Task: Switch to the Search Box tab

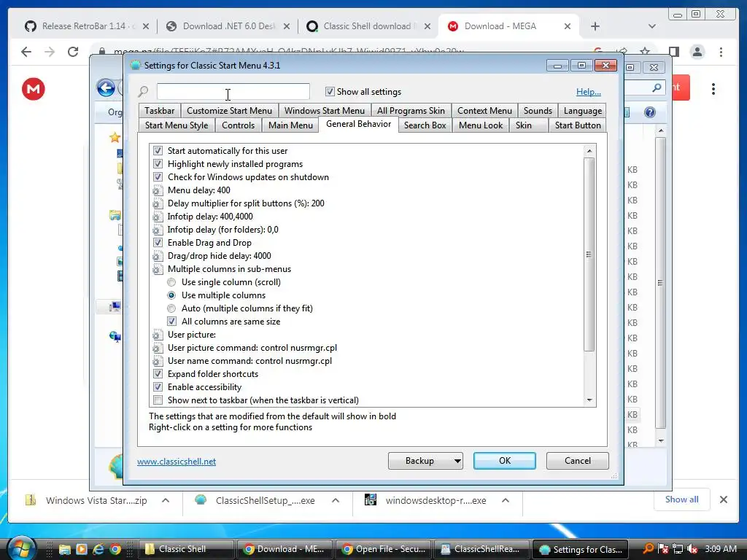Action: [425, 125]
